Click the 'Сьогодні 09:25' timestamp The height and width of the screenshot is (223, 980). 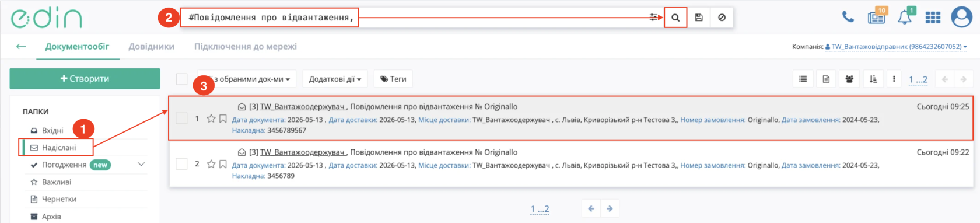(943, 106)
